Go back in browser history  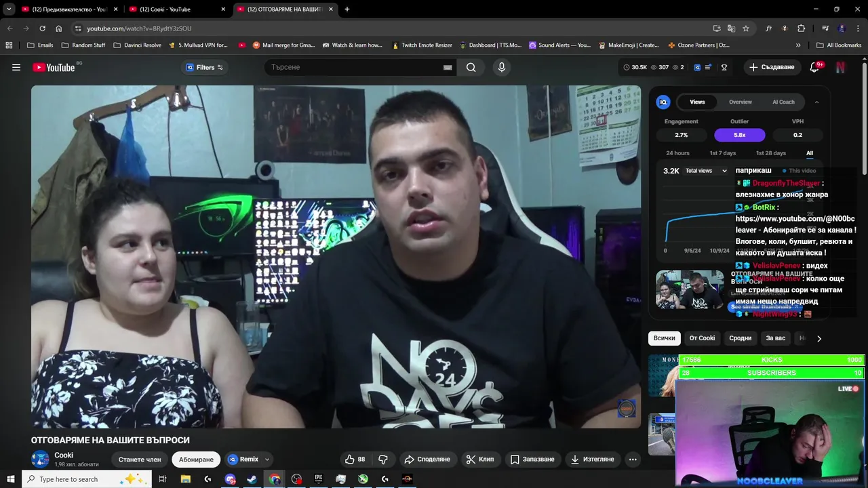coord(9,28)
